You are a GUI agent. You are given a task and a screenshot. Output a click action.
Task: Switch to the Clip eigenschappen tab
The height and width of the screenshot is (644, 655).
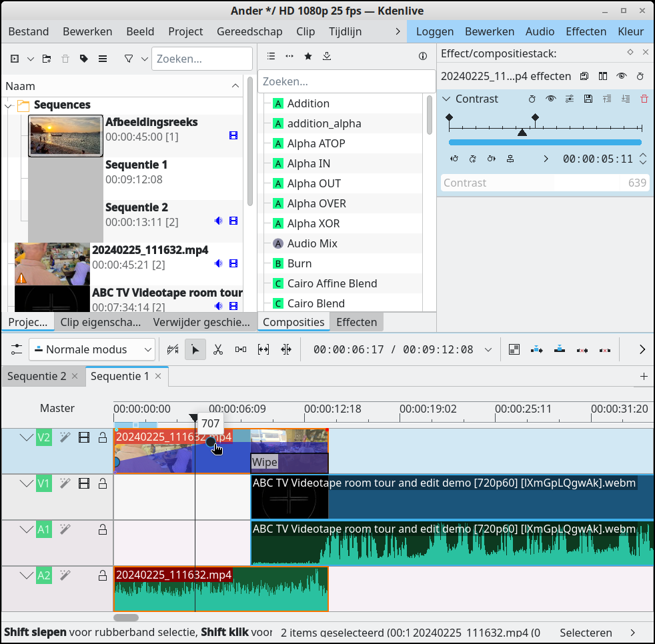(100, 322)
